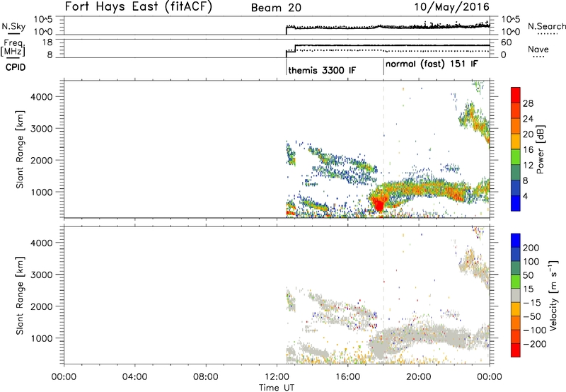
Task: Click the 'Nave' legend label
Action: [x=538, y=49]
